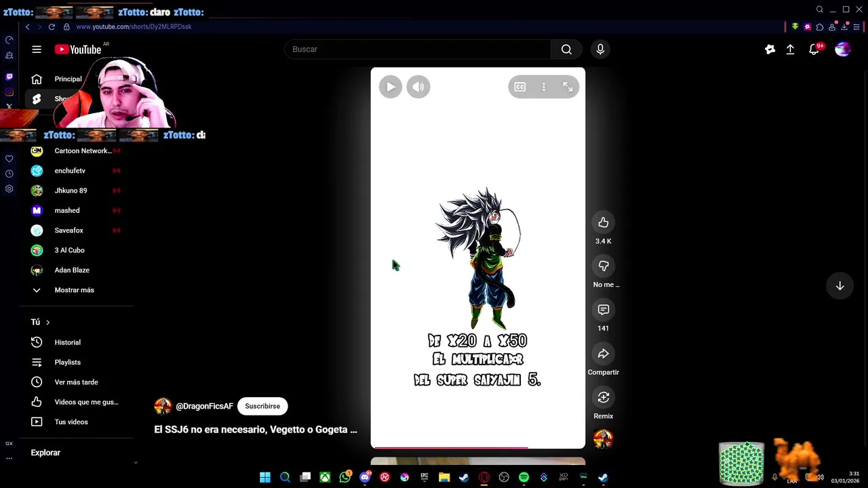Open the notifications bell
Screen dimensions: 868x488
pyautogui.click(x=814, y=49)
